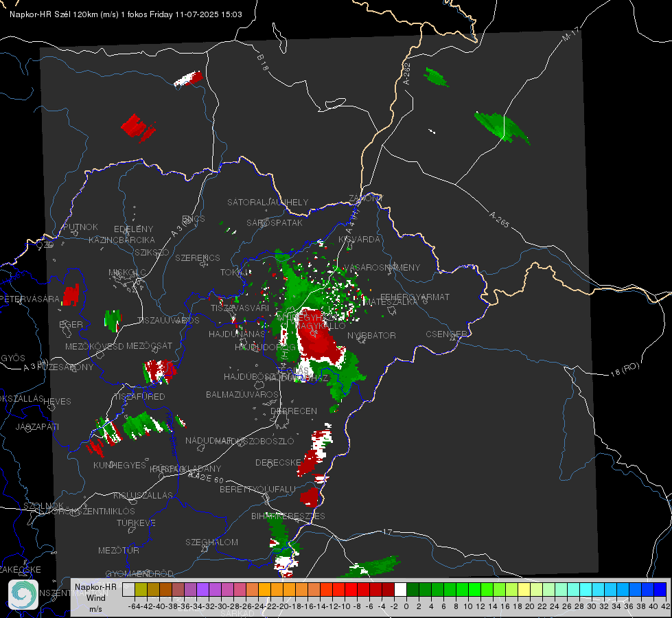This screenshot has height=618, width=672.
Task: Click the A-265 road label
Action: point(499,220)
